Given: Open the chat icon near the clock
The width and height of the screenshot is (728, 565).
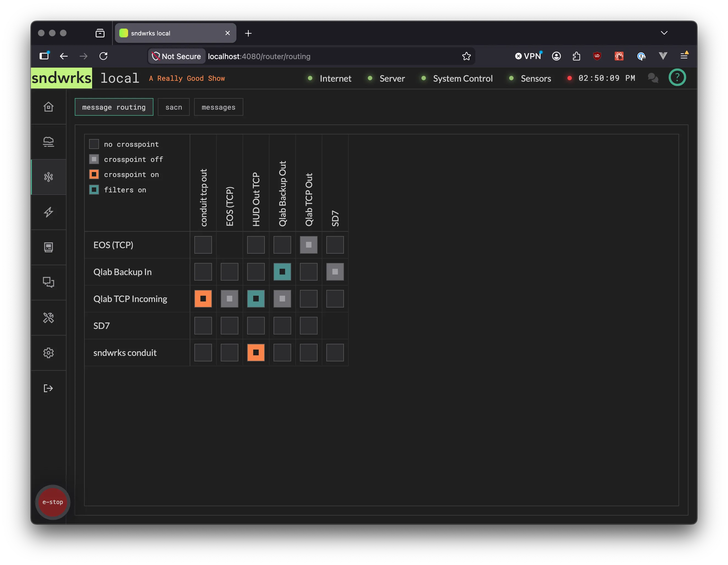Looking at the screenshot, I should 653,78.
